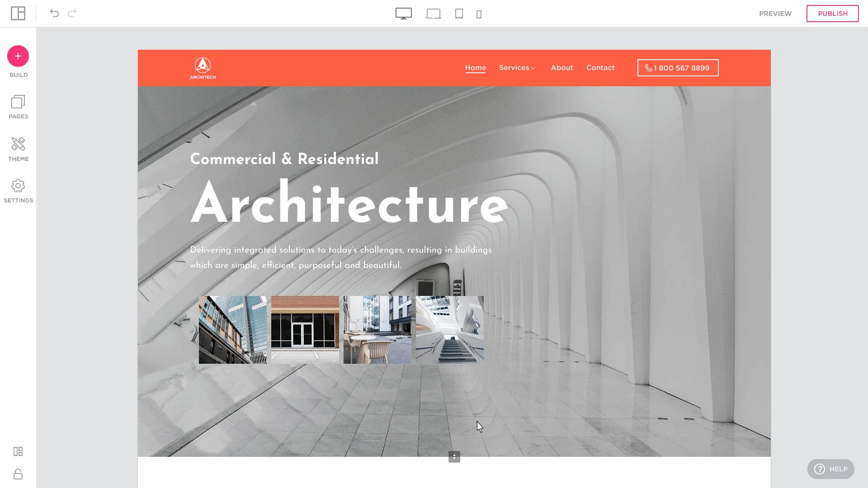The image size is (868, 488).
Task: Click the Preview link
Action: (x=775, y=14)
